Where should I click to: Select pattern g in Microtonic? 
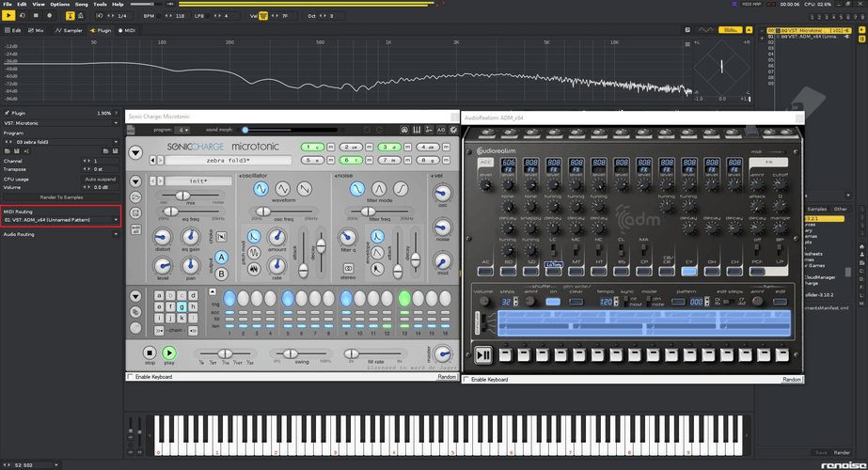click(181, 306)
